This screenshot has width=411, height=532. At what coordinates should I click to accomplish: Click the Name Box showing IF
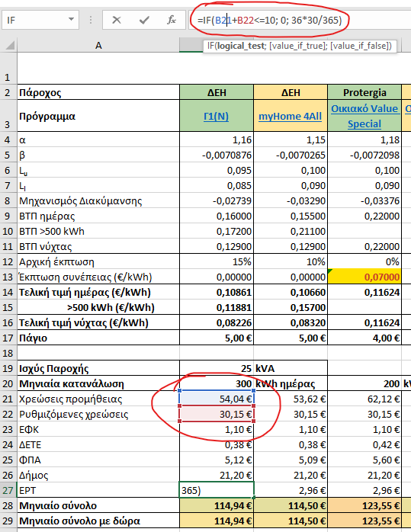pos(40,20)
